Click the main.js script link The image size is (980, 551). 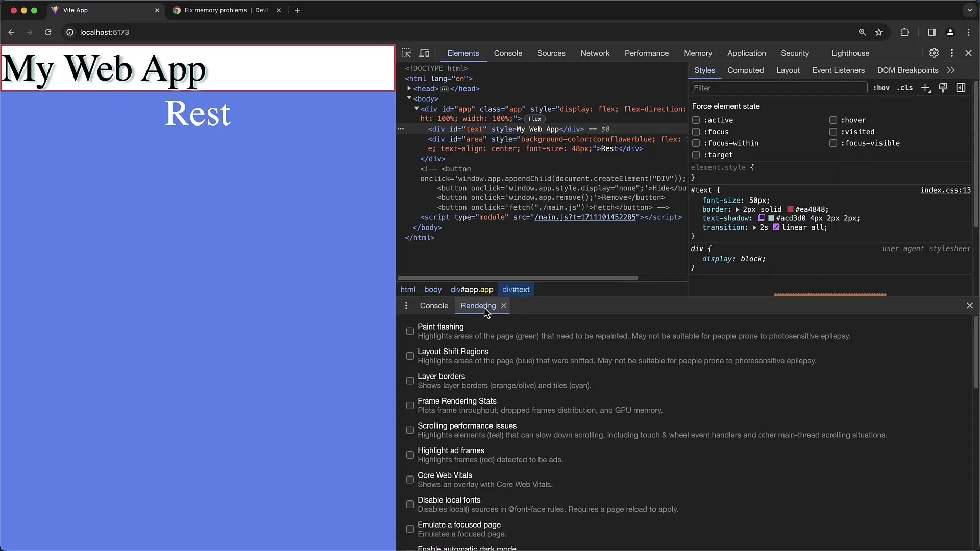[590, 217]
